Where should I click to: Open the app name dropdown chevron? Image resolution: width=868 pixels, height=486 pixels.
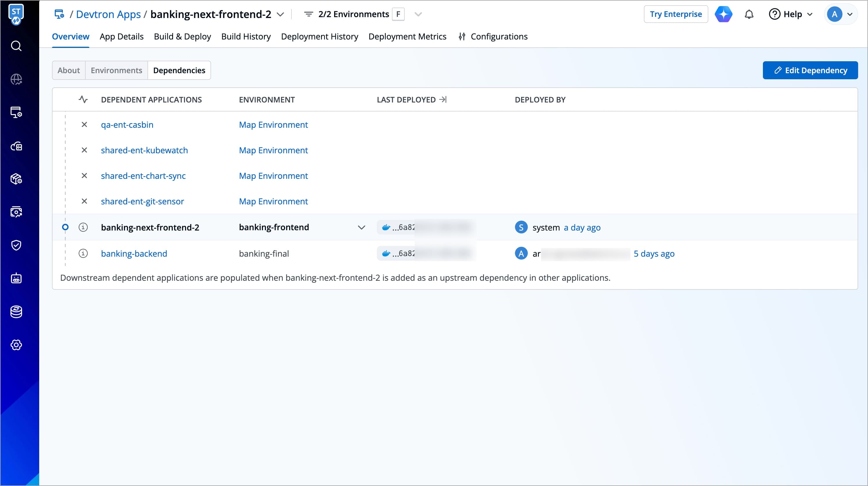coord(280,14)
